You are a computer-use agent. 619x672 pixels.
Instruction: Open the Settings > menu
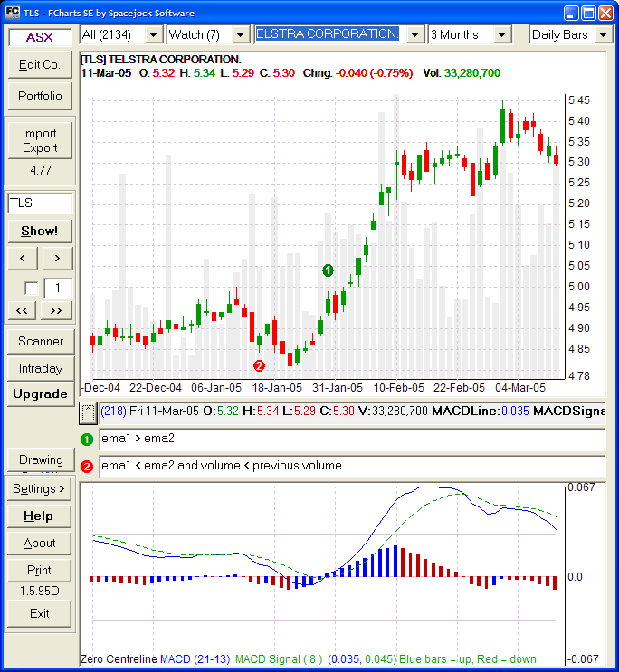[39, 489]
